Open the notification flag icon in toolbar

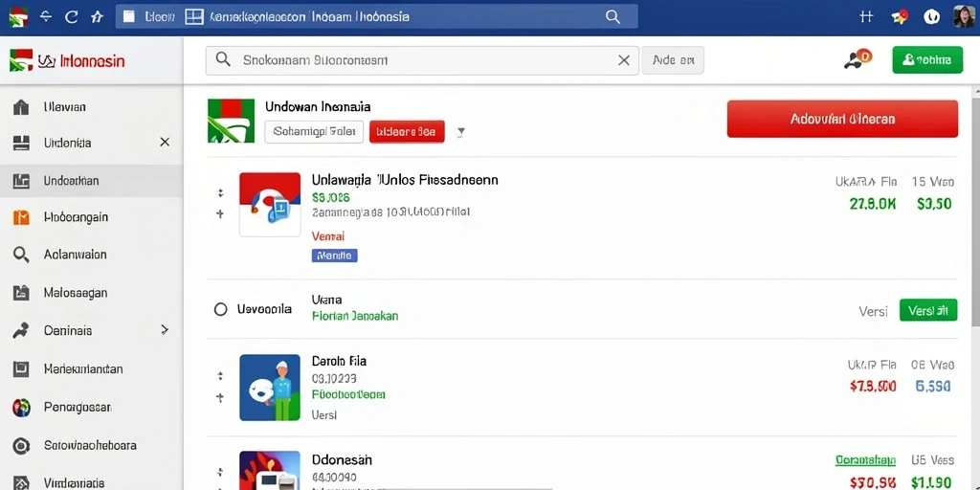pos(900,17)
